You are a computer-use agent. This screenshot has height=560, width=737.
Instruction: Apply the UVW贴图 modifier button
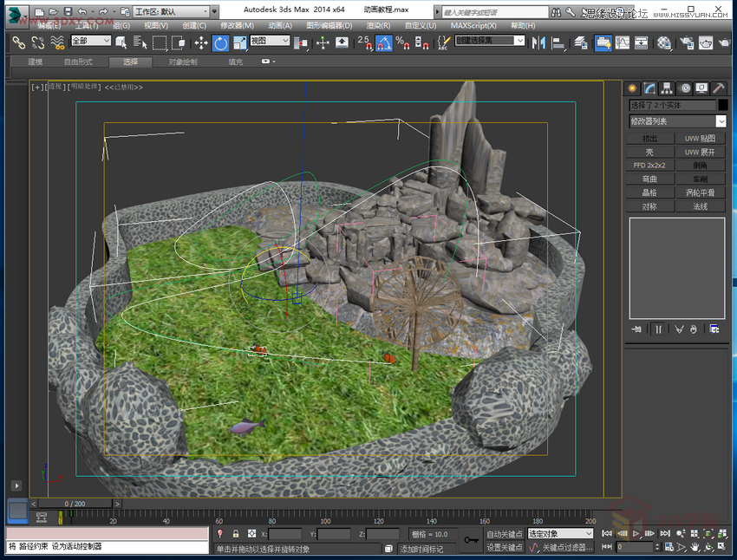(x=699, y=137)
